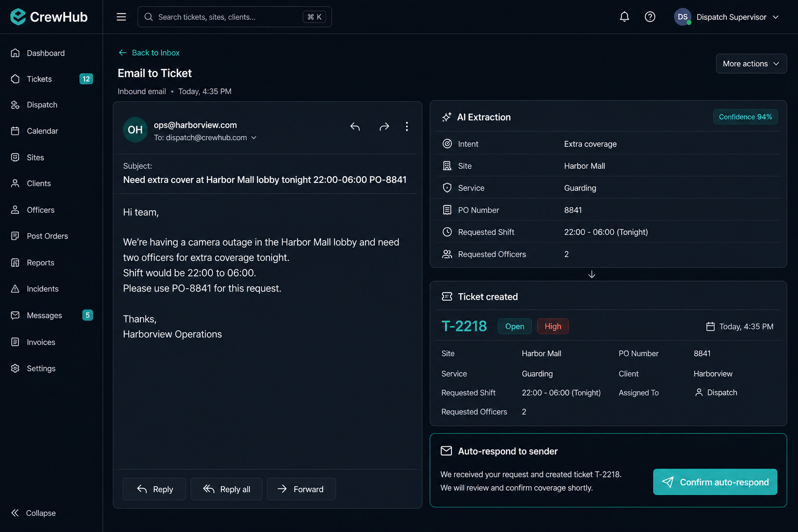Expand the To: recipient details chevron
The image size is (798, 532).
click(254, 138)
